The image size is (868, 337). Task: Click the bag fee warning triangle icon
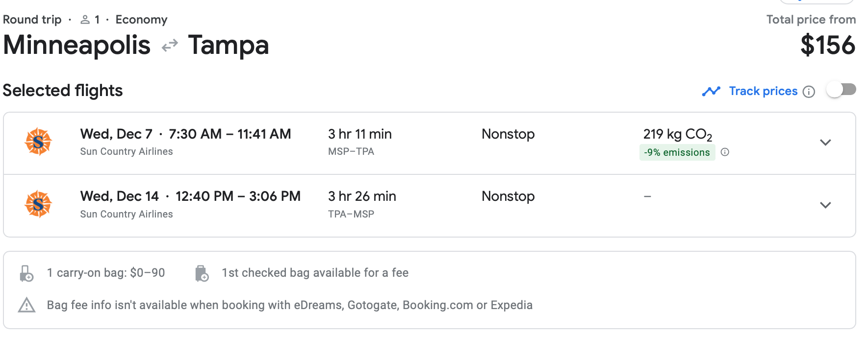point(26,305)
